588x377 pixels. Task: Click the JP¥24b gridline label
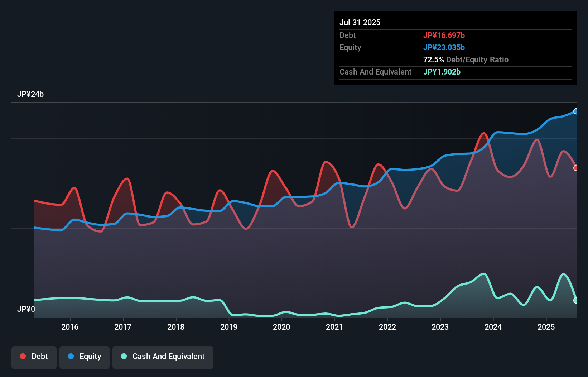coord(31,94)
